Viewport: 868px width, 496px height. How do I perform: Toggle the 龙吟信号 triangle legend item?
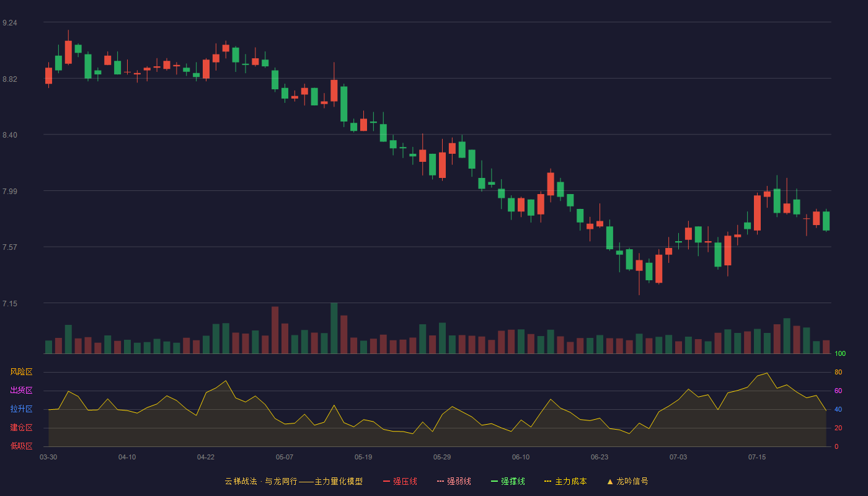627,481
